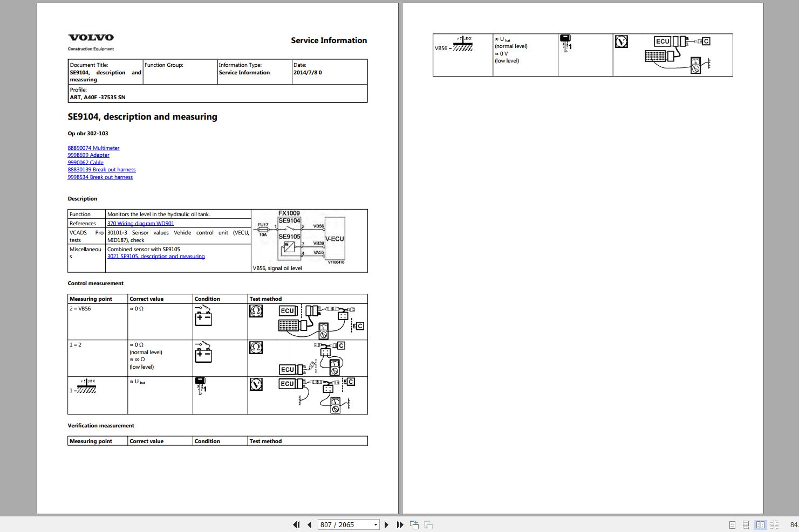Click the zoom percentage value in status bar

(794, 524)
